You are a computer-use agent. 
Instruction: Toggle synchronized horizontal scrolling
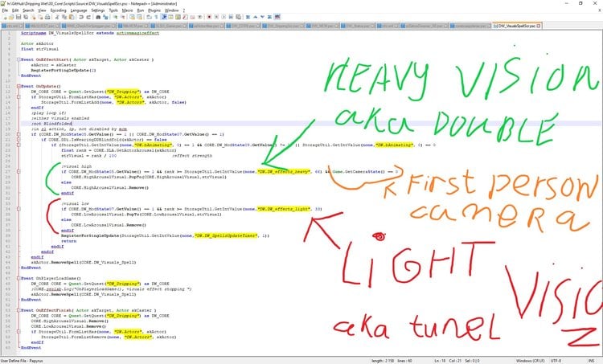tap(139, 17)
